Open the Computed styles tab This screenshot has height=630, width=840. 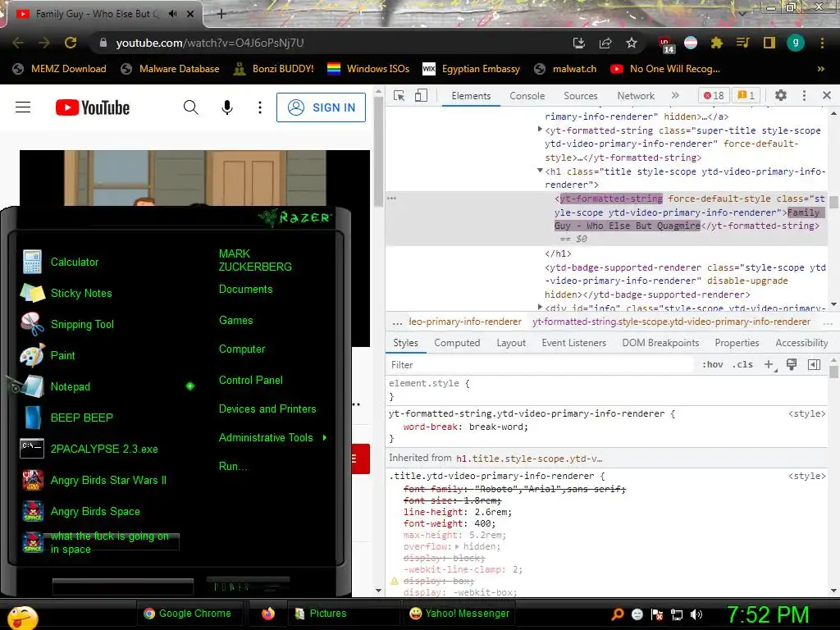click(457, 343)
